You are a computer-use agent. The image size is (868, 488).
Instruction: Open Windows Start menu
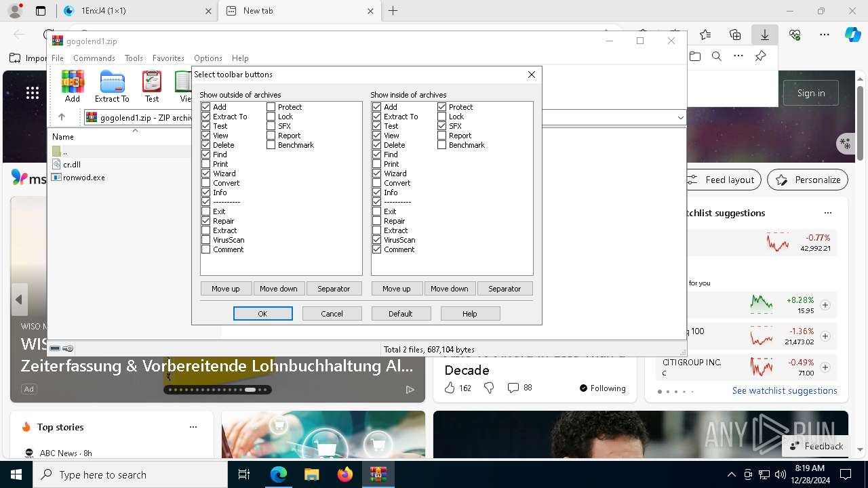(16, 474)
